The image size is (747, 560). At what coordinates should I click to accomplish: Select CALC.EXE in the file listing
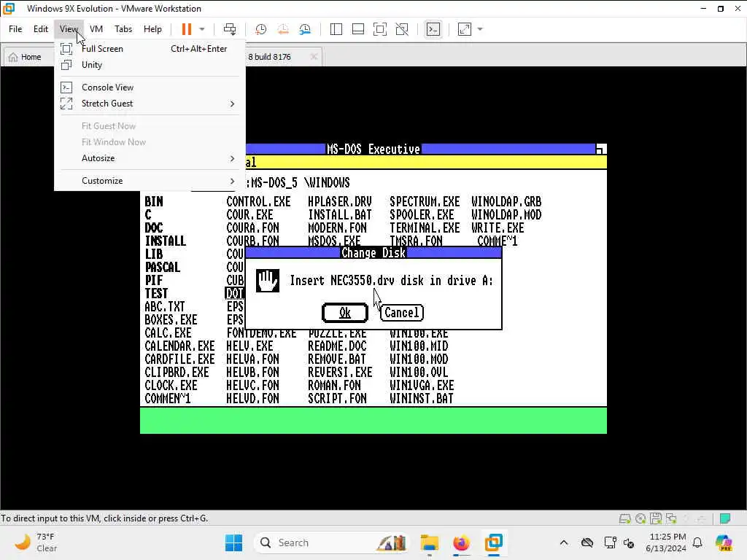coord(169,332)
